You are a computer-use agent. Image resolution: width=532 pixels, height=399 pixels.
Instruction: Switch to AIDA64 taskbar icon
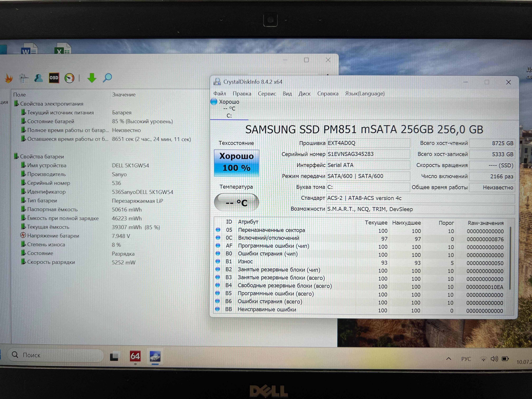[x=135, y=356]
